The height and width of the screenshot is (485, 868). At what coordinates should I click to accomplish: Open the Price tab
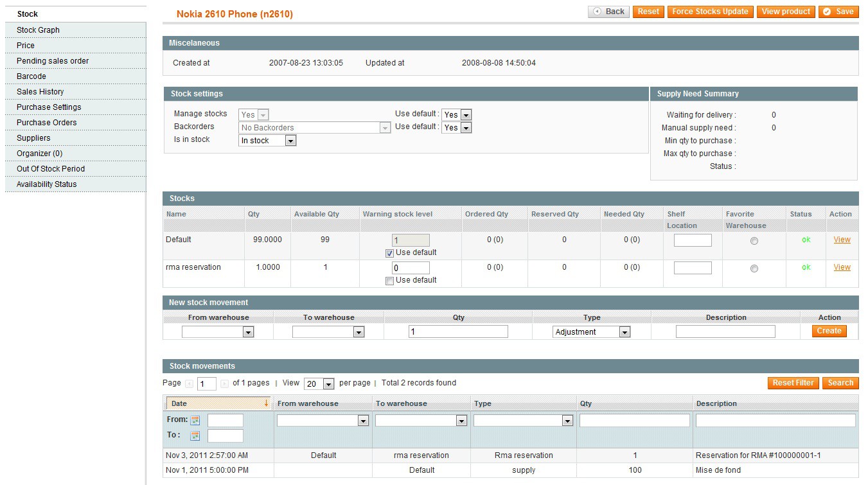[76, 46]
